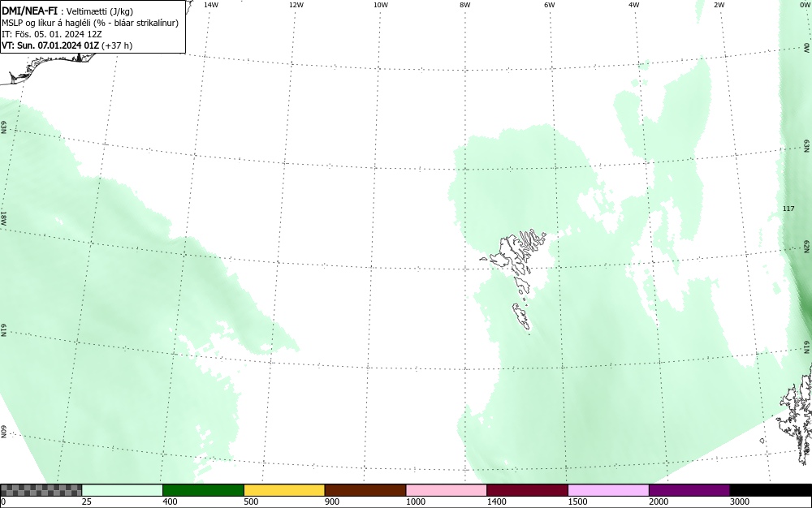Click the gray checkered 0–25 legend swatch

tap(41, 490)
